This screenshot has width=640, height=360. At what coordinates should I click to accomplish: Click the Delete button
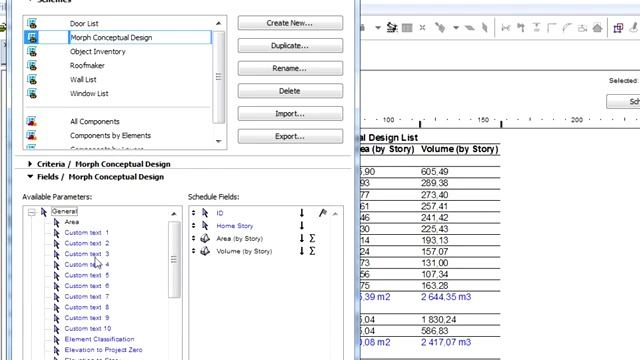290,91
